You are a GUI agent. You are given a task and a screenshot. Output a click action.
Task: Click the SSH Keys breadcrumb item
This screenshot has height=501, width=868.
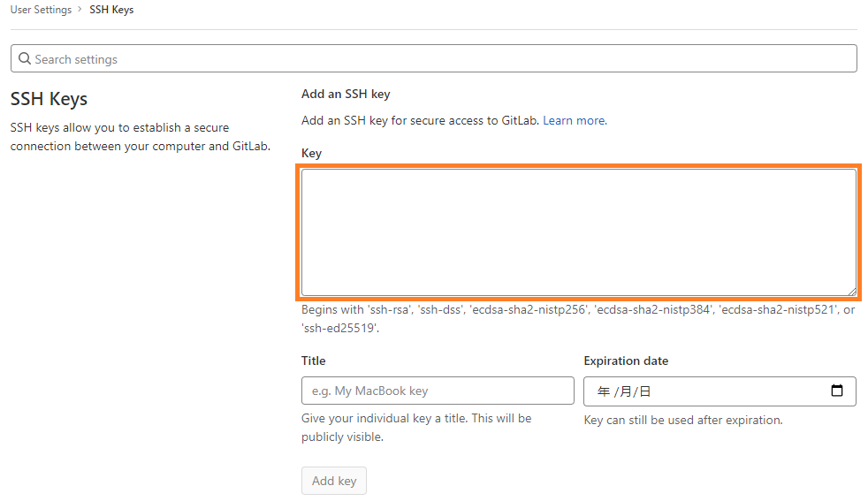point(111,10)
